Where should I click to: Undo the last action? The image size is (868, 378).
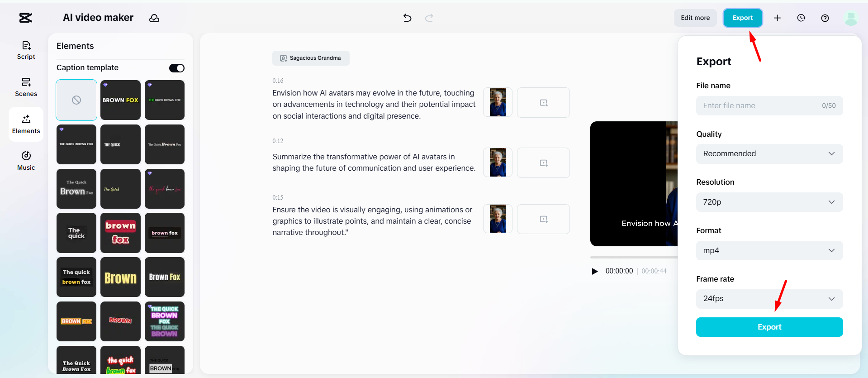pos(407,18)
